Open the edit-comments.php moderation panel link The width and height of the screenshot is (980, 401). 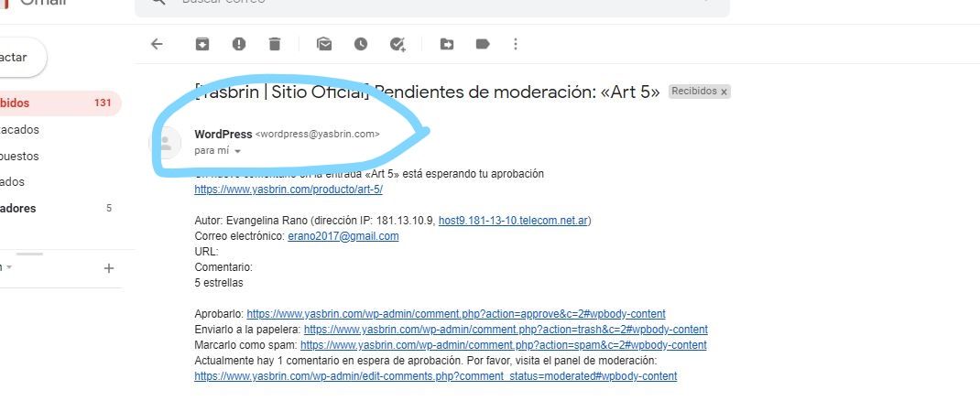(x=436, y=376)
